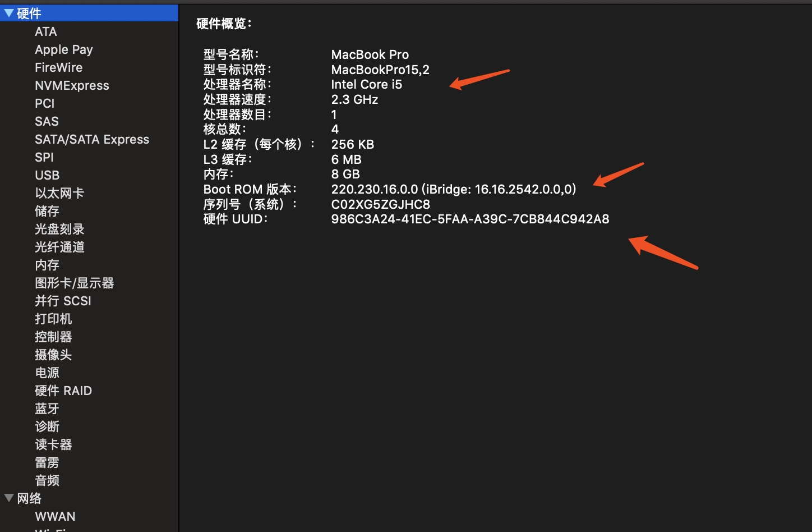Image resolution: width=812 pixels, height=532 pixels.
Task: Select the 诊断 (Diagnostics) entry
Action: click(47, 426)
